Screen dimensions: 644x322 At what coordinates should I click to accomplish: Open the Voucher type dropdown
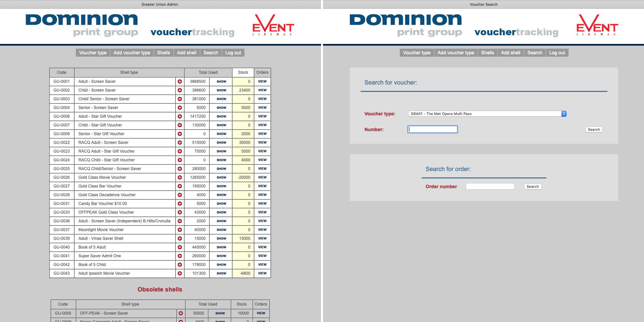click(x=487, y=114)
